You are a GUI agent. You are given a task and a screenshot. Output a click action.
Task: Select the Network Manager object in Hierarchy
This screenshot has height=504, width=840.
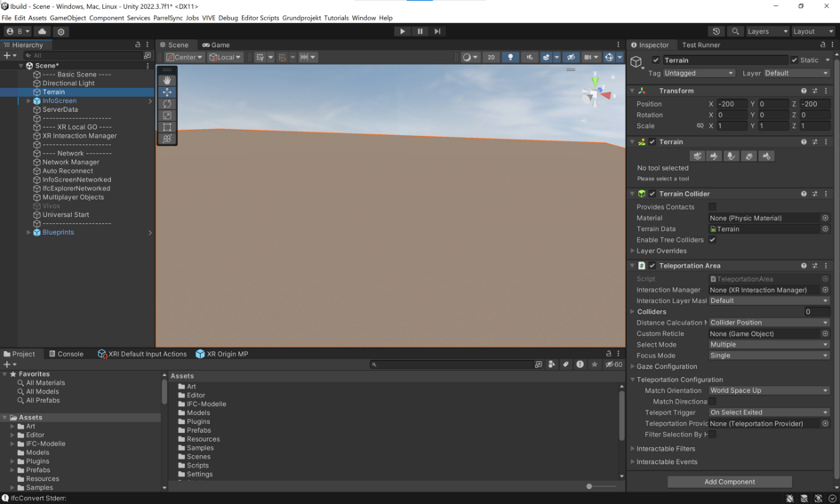coord(71,162)
